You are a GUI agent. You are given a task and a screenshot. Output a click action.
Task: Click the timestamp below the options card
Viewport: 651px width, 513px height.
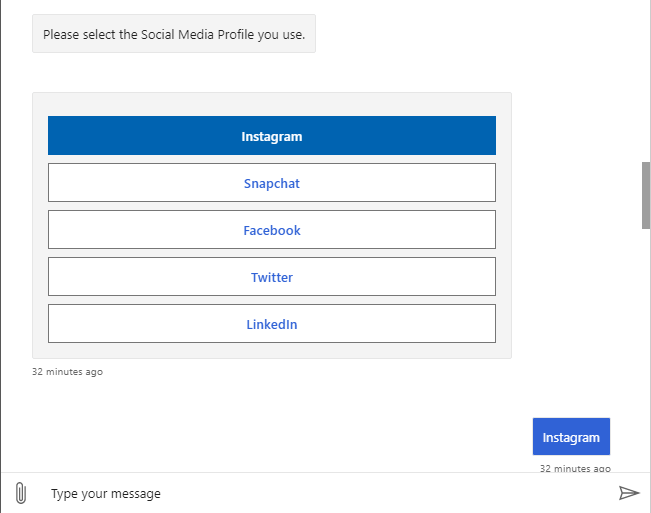coord(67,372)
